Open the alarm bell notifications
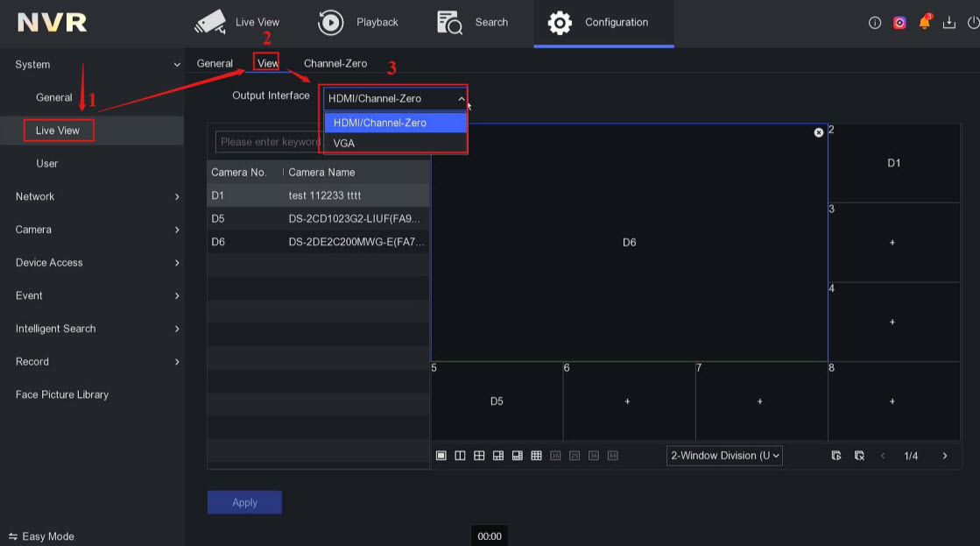The height and width of the screenshot is (546, 980). 924,23
